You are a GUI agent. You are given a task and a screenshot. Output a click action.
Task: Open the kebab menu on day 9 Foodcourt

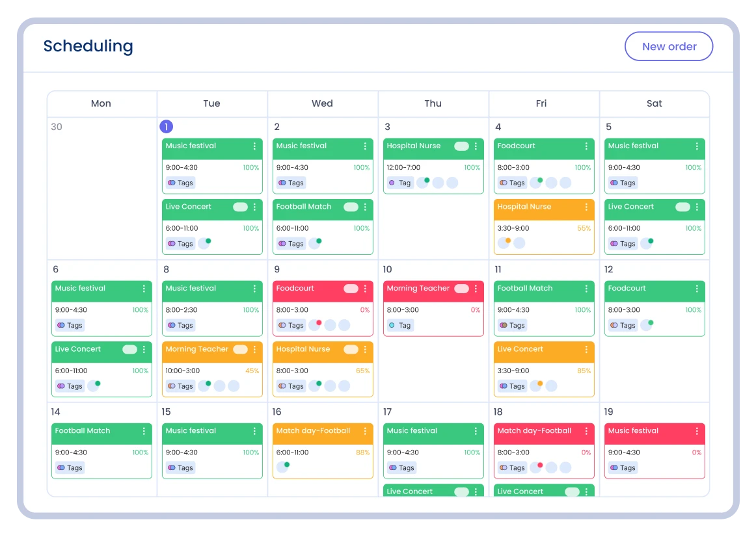(365, 289)
